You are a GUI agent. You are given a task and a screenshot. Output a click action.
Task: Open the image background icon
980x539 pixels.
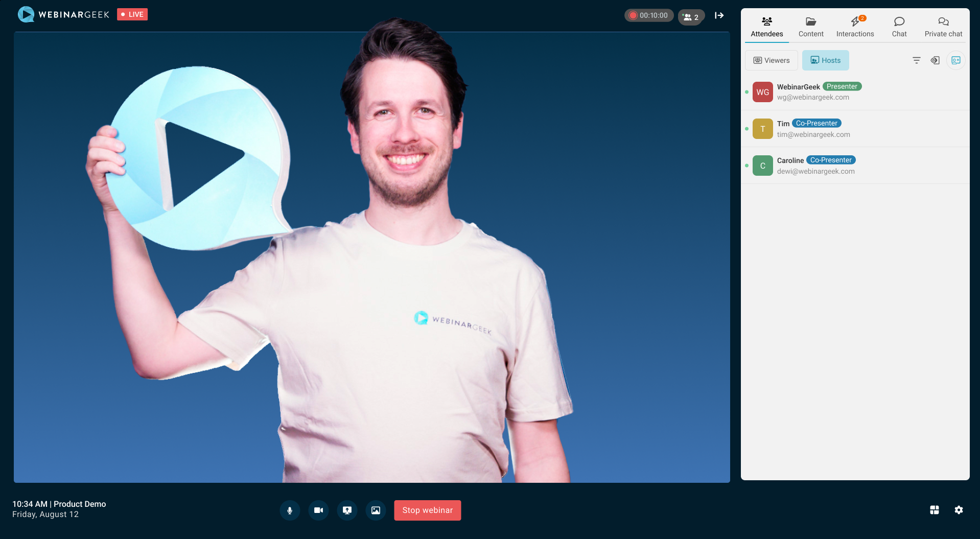(x=376, y=510)
